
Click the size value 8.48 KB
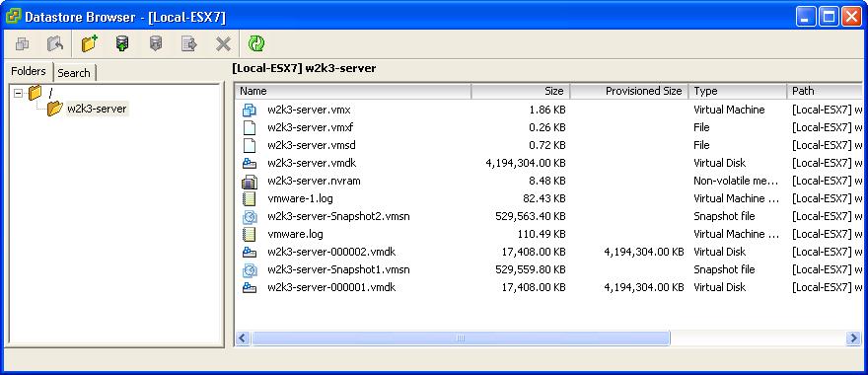click(546, 181)
